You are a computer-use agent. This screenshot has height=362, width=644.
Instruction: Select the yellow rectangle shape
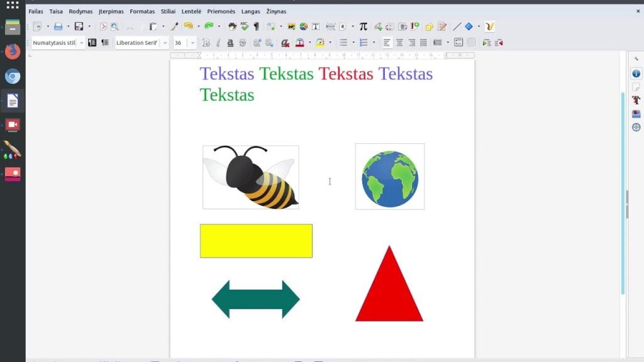click(256, 241)
